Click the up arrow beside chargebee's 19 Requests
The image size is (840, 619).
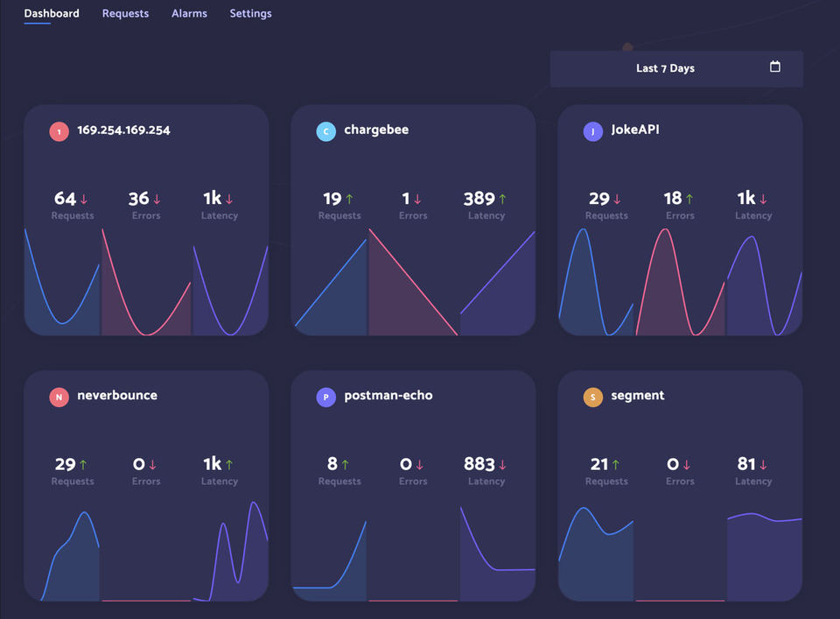click(x=349, y=200)
